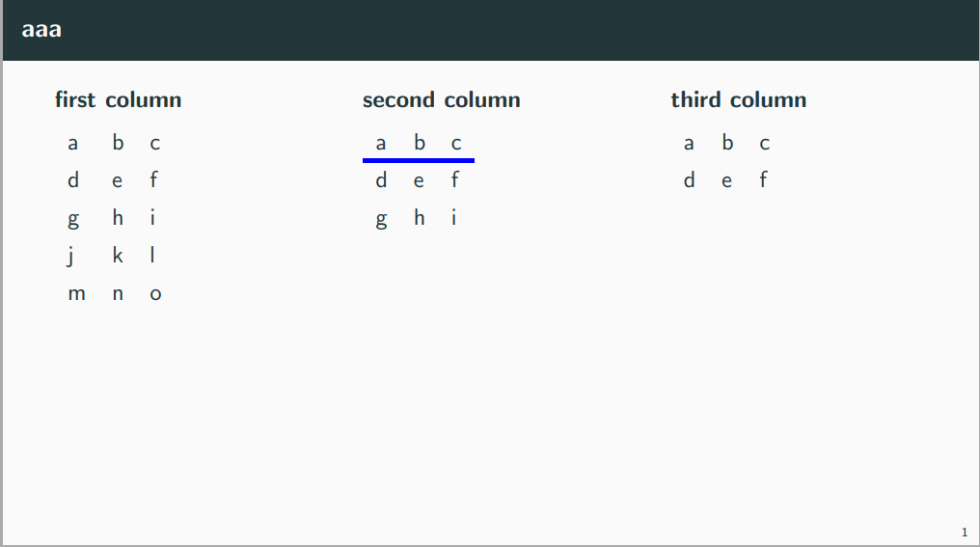Select letter "a" in the third column table
This screenshot has width=980, height=547.
click(689, 144)
